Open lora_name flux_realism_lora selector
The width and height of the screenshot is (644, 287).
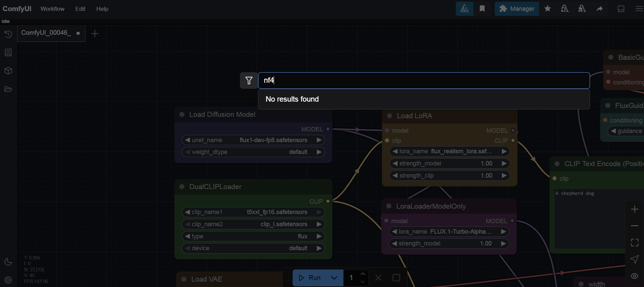pyautogui.click(x=449, y=152)
